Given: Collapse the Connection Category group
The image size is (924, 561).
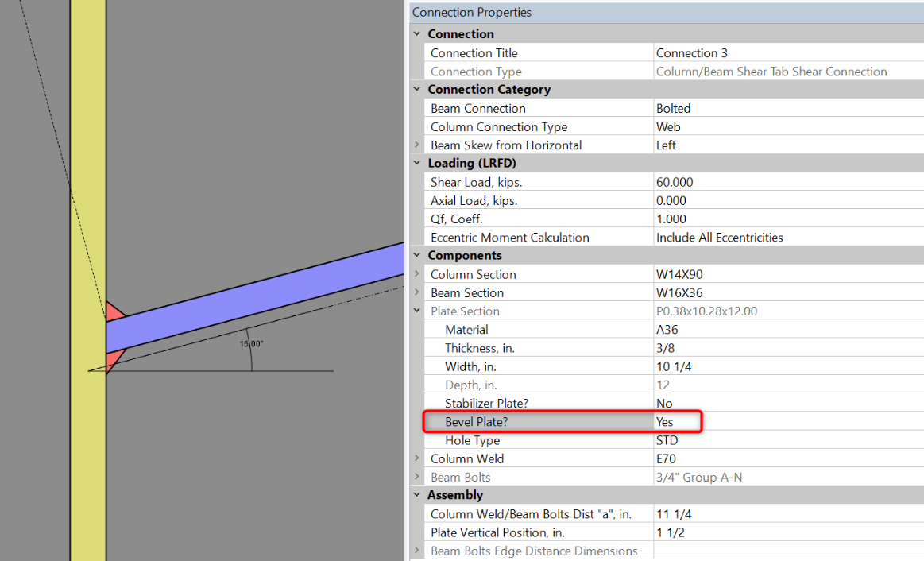Looking at the screenshot, I should click(418, 90).
